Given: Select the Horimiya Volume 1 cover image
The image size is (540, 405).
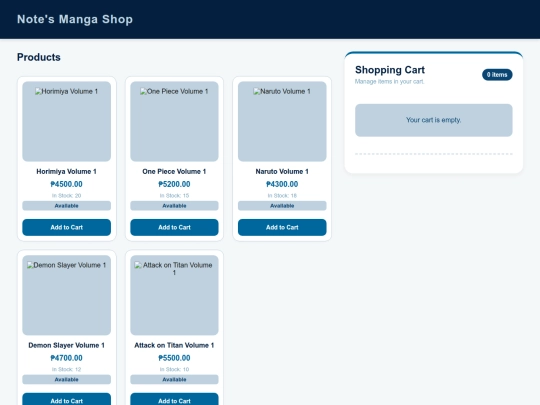Looking at the screenshot, I should click(66, 121).
